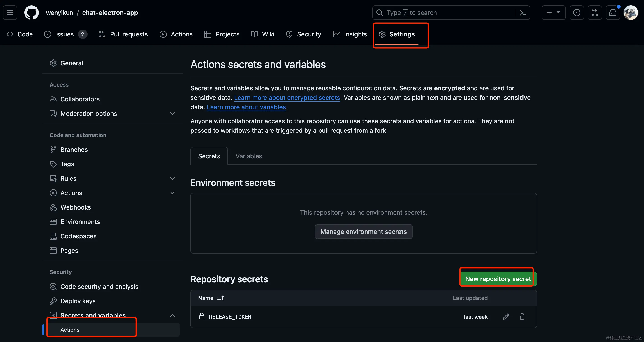644x342 pixels.
Task: Click the GitHub logo to go home
Action: point(32,12)
